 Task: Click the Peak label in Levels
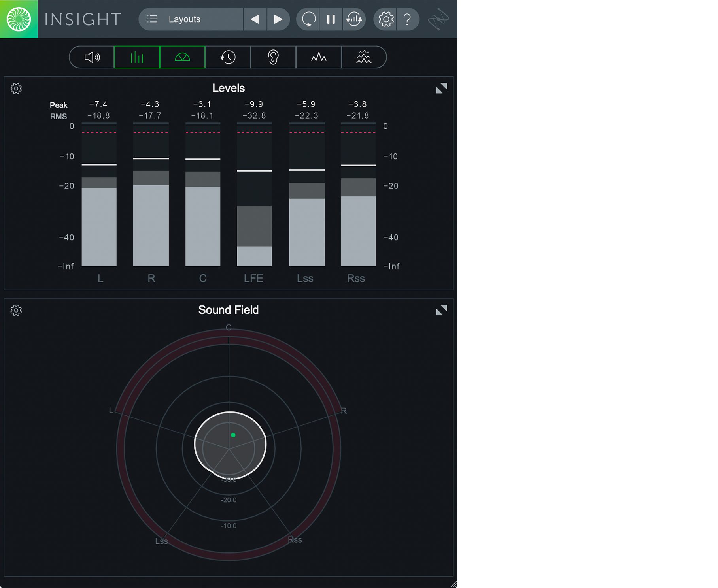(59, 105)
